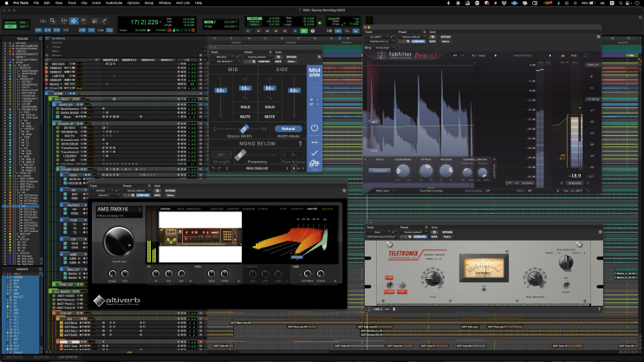Toggle MUTE on the Side channel
Viewport: 644px width, 362px height.
click(270, 115)
